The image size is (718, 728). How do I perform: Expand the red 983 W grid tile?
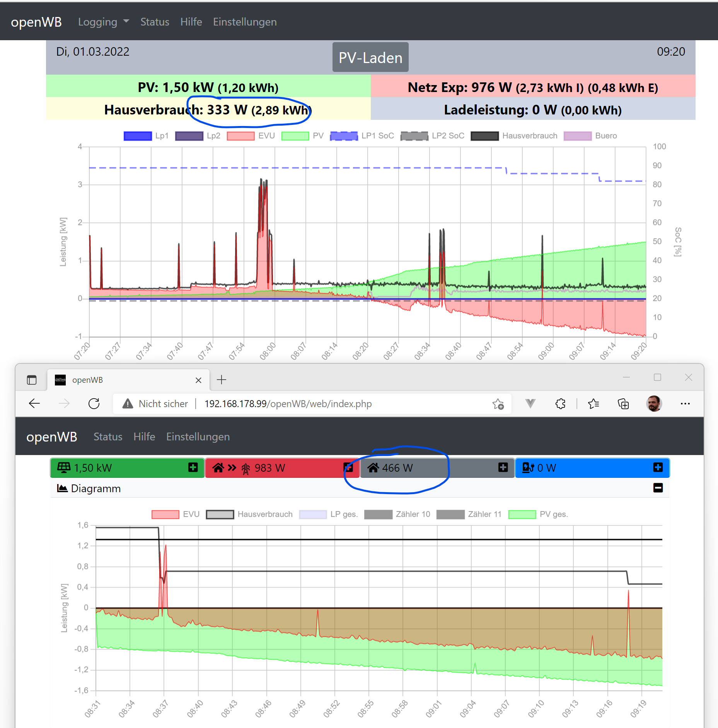pos(348,467)
